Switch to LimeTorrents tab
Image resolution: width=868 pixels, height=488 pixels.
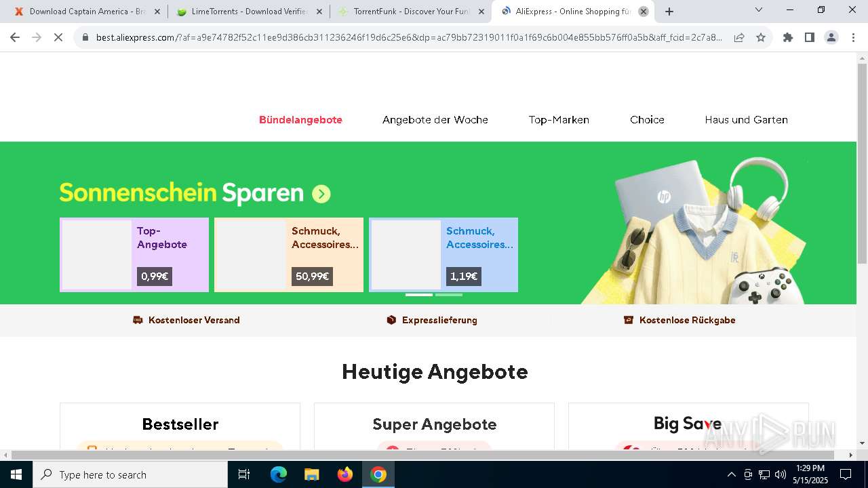248,12
